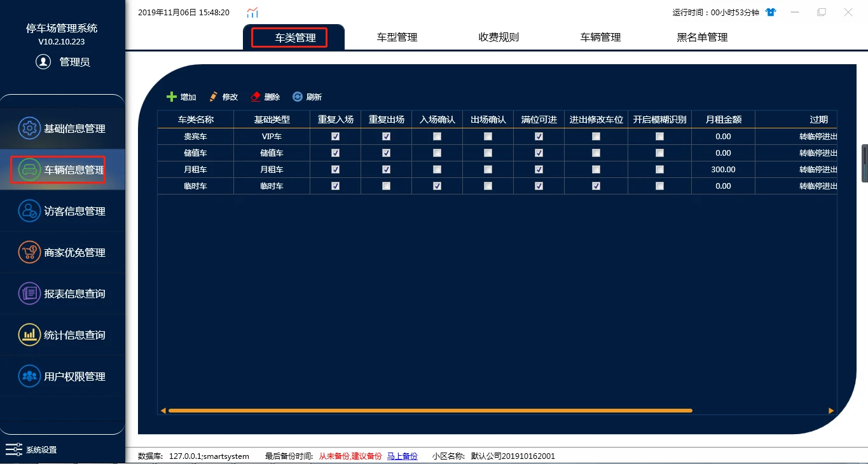
Task: Click the 马上备份 link
Action: [403, 456]
